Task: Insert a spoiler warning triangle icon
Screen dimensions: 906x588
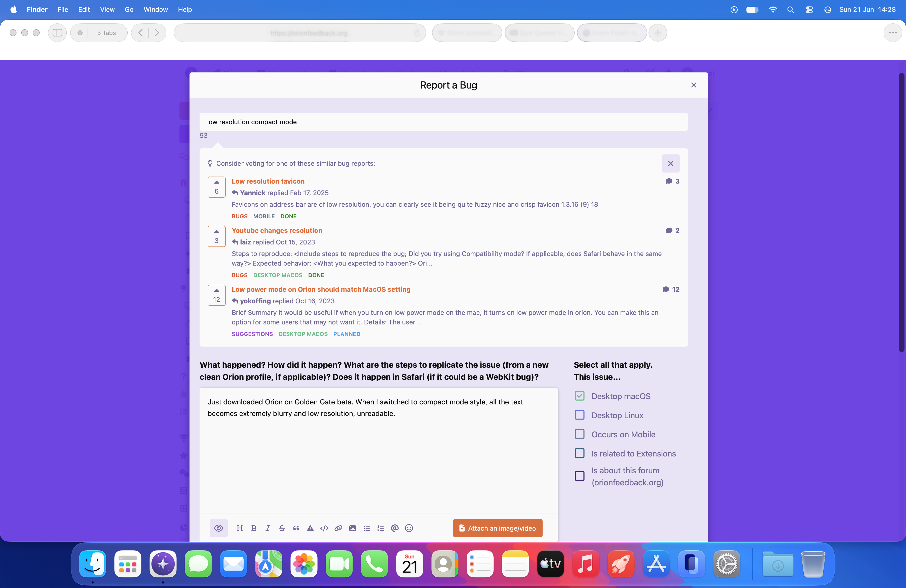Action: tap(310, 528)
